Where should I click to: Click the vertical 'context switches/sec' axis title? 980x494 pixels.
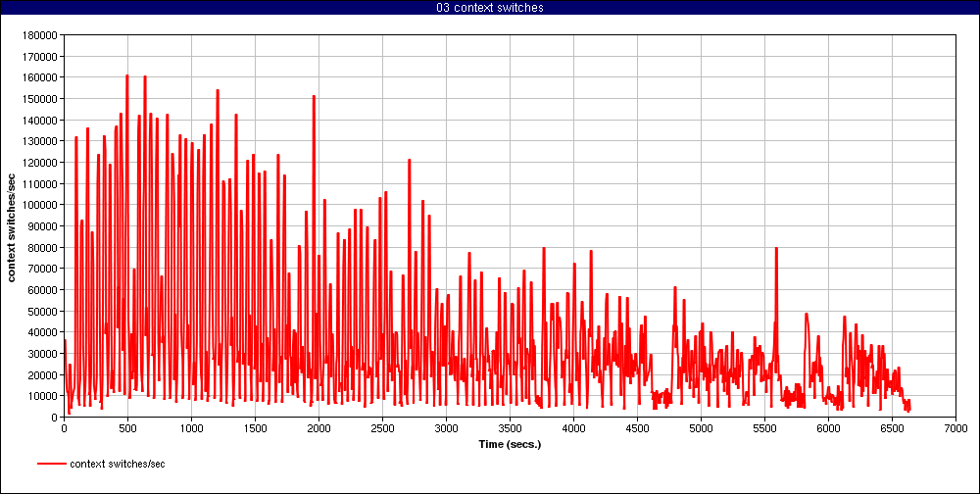(11, 225)
